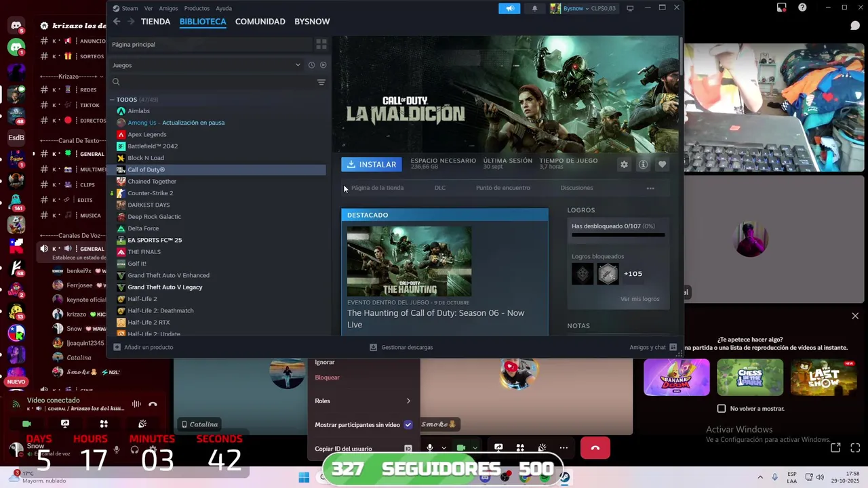868x488 pixels.
Task: Open Ayuda menu in Steam
Action: [224, 8]
